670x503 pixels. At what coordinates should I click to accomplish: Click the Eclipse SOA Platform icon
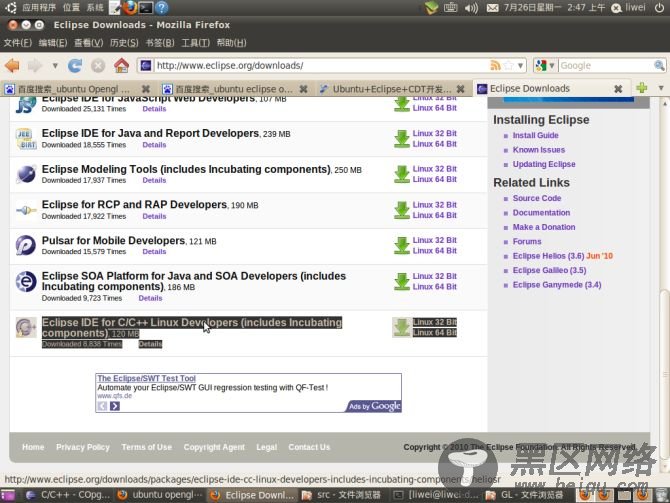tap(26, 282)
